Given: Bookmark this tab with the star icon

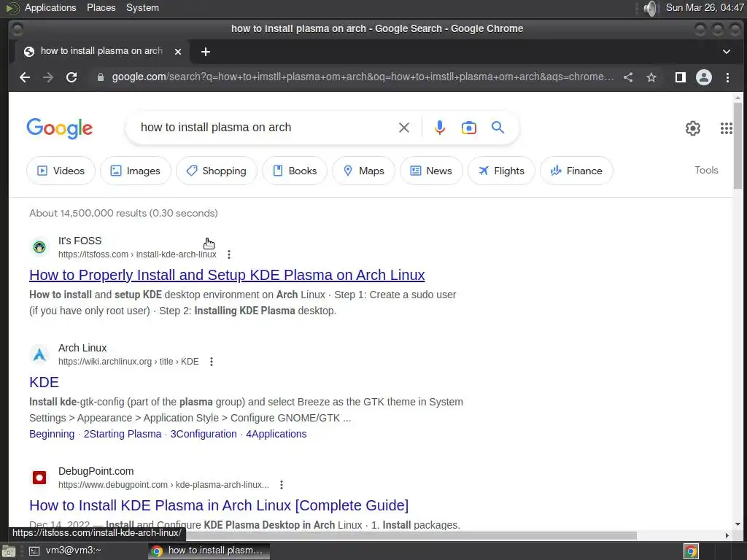Looking at the screenshot, I should (x=651, y=77).
